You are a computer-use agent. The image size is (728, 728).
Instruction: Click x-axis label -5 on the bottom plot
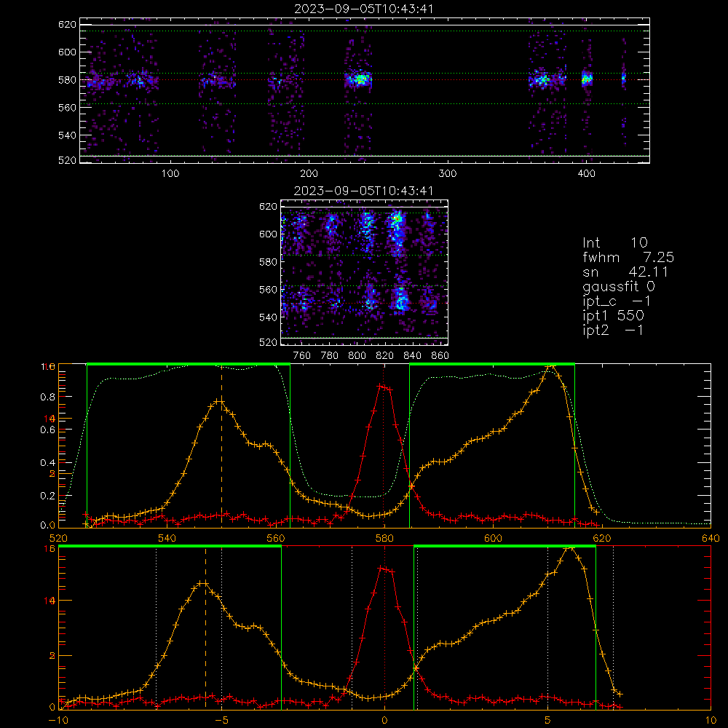pyautogui.click(x=221, y=720)
